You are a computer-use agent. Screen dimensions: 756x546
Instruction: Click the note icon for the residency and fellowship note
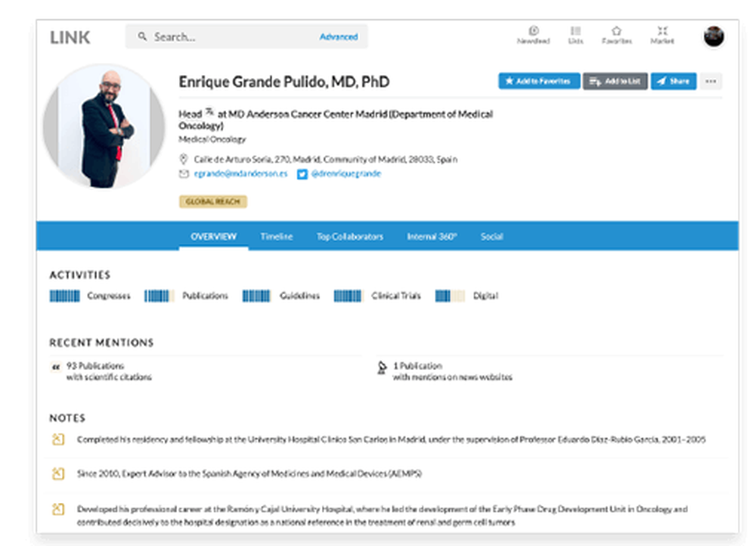coord(58,439)
